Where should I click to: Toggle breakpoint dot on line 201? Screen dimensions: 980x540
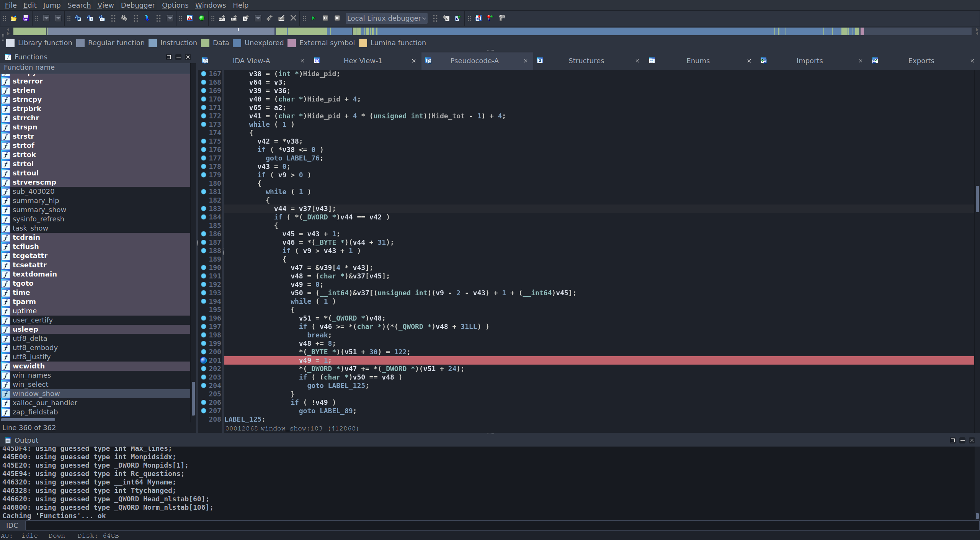pyautogui.click(x=204, y=360)
